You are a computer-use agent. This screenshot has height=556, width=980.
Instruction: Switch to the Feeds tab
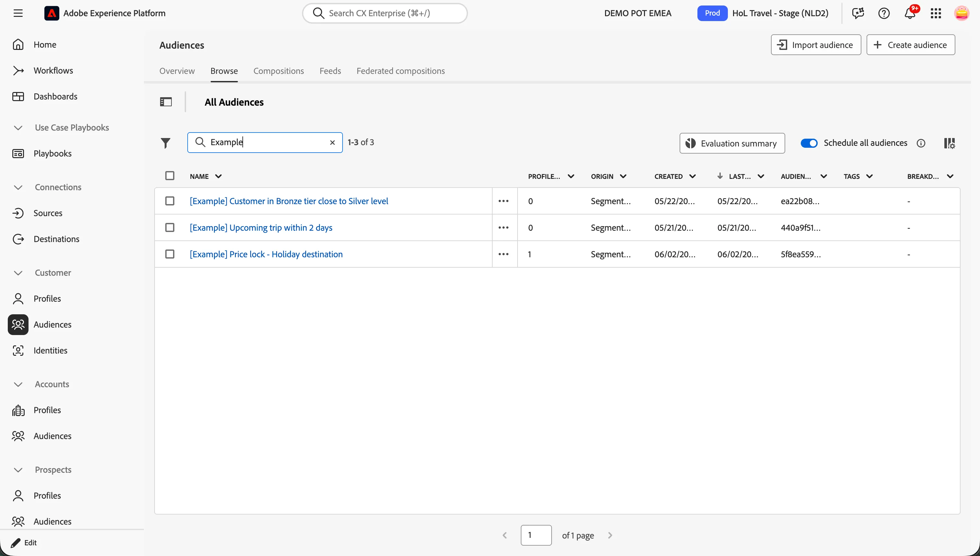(x=330, y=71)
